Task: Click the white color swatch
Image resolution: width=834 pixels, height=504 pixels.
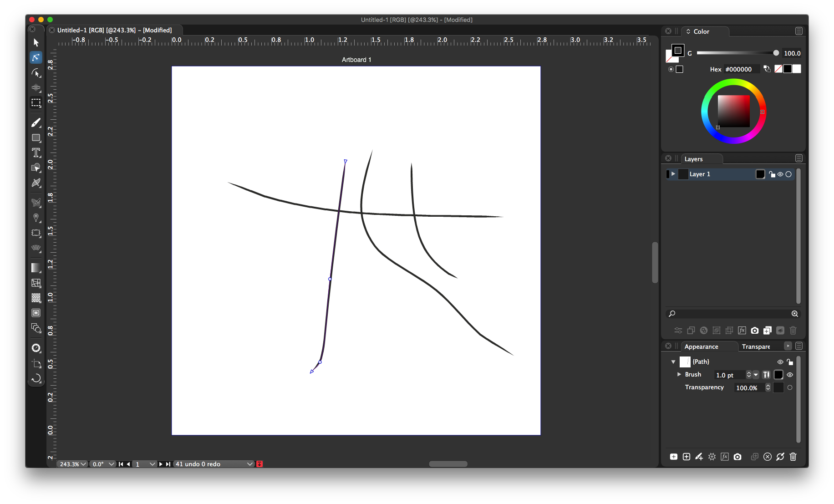Action: (797, 69)
